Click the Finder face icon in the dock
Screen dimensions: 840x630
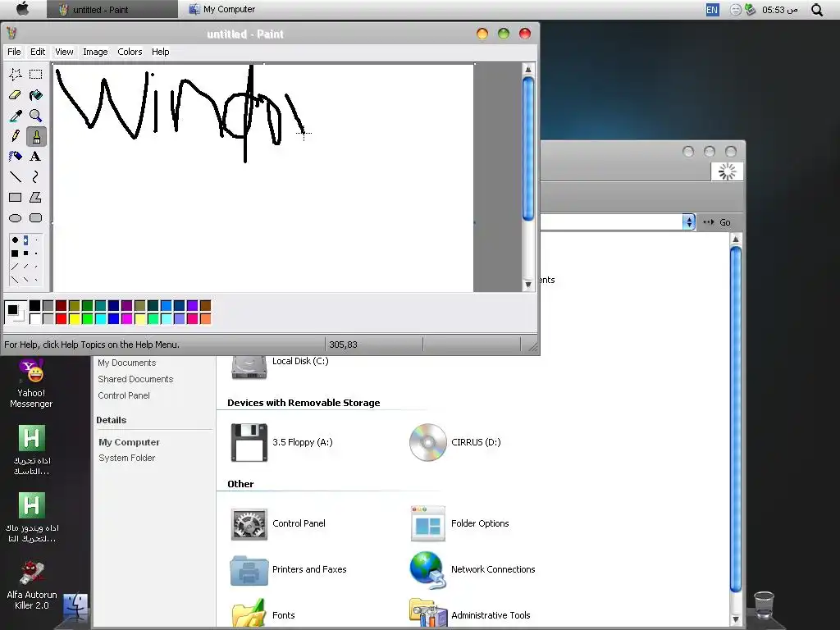(x=75, y=607)
